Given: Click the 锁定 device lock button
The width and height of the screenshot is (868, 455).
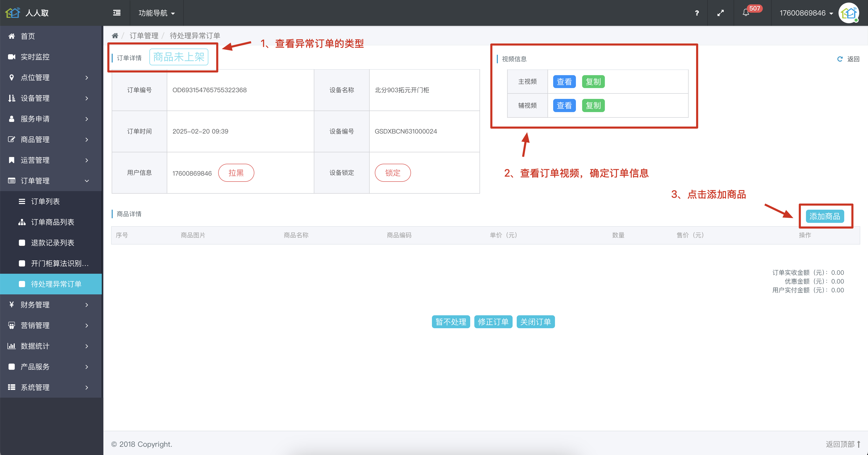Looking at the screenshot, I should 393,173.
